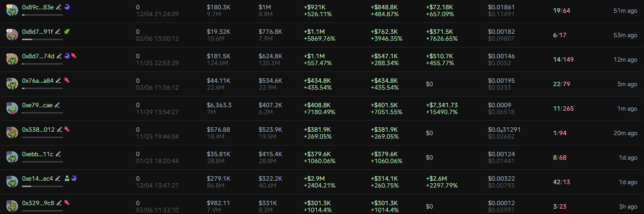The image size is (644, 214).
Task: Open wallet address 0x8d7...91f
Action: pyautogui.click(x=37, y=31)
